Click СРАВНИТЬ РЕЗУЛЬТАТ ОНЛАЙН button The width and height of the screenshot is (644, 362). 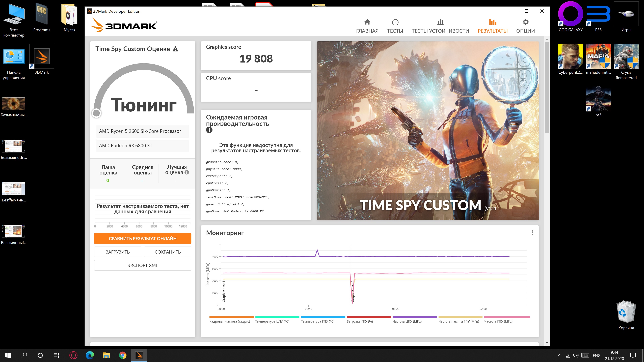(x=143, y=238)
